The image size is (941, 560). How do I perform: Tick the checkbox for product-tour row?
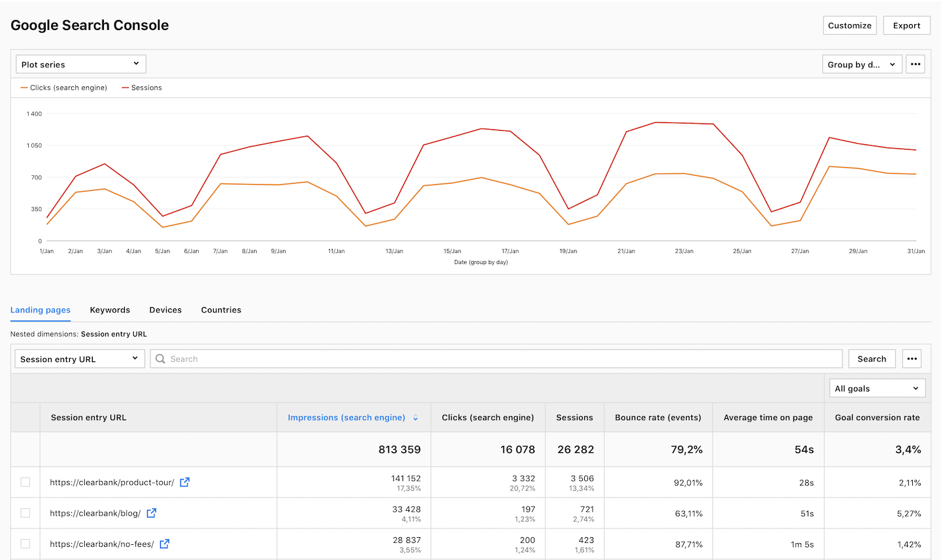tap(25, 482)
